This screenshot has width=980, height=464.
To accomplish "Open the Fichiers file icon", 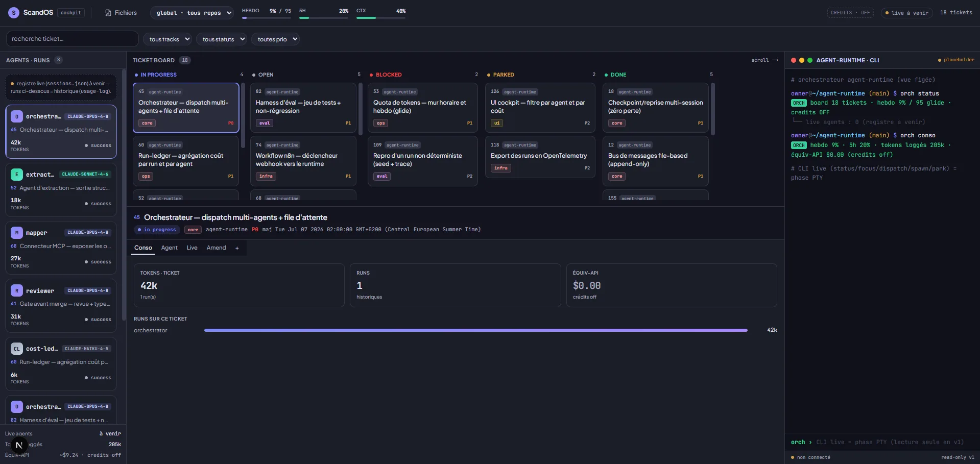I will pos(108,13).
